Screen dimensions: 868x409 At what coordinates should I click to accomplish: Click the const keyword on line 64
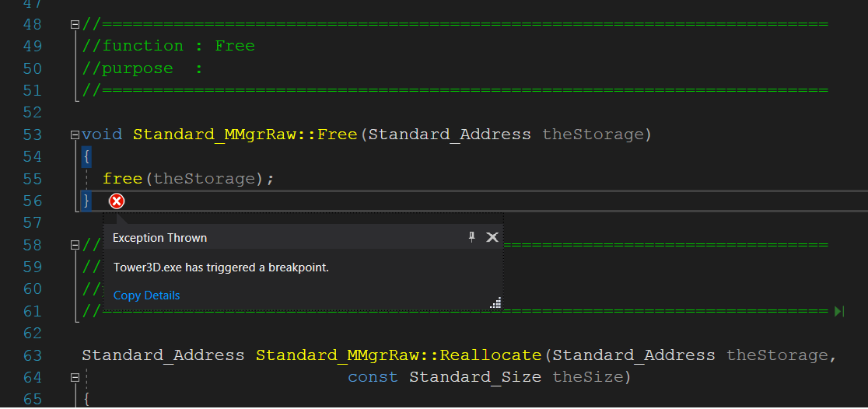tap(373, 377)
